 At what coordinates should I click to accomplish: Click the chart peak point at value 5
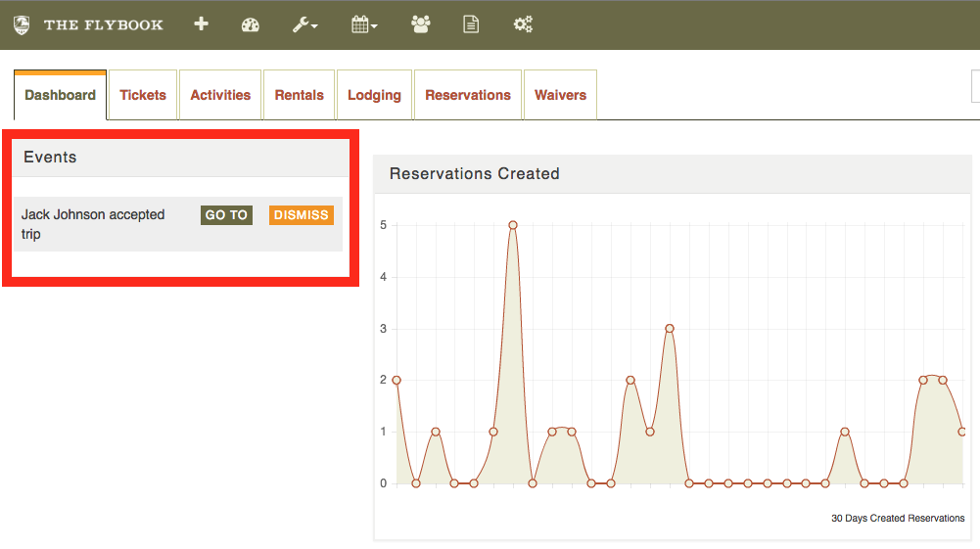point(512,225)
